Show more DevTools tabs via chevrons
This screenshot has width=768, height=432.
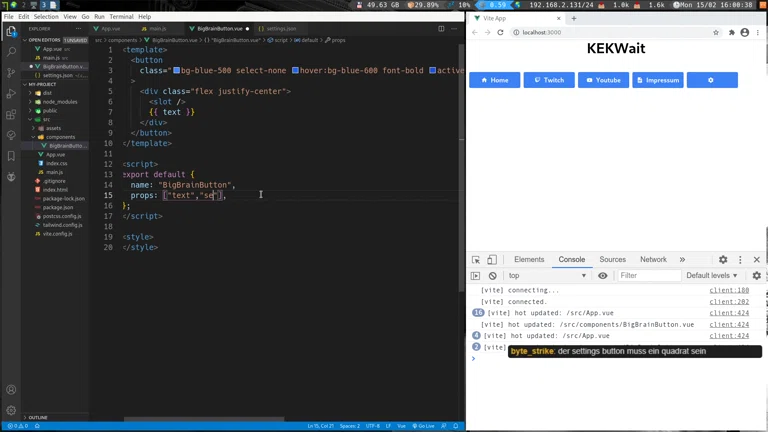point(682,260)
